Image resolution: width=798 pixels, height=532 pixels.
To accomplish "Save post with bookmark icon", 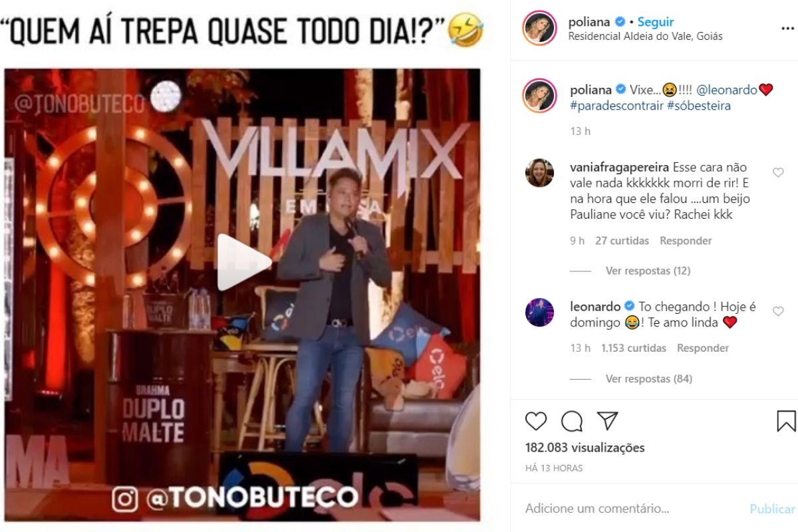I will click(x=786, y=421).
